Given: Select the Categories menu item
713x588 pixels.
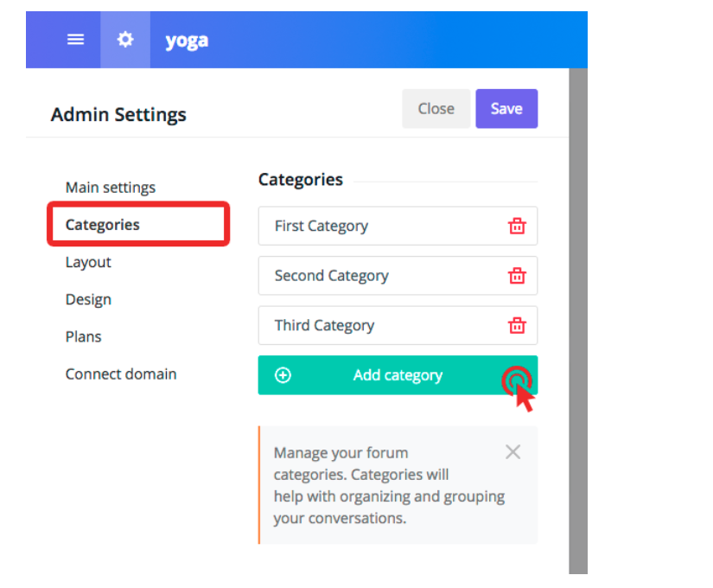Looking at the screenshot, I should pos(103,225).
